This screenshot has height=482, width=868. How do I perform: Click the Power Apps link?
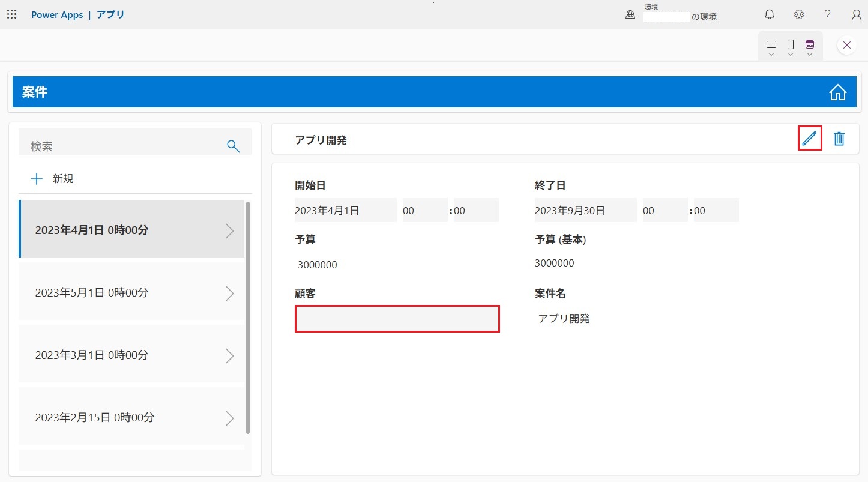tap(57, 14)
